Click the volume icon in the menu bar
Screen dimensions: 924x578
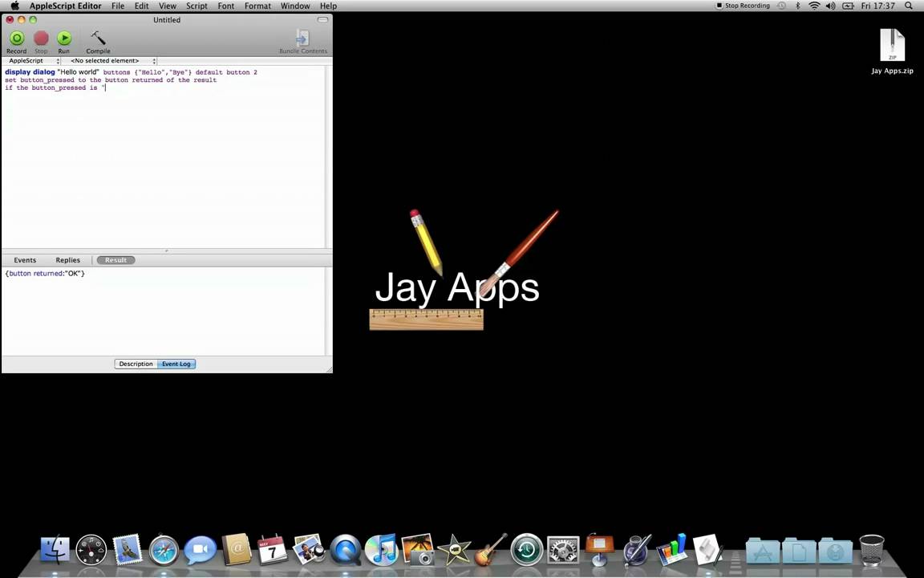(x=830, y=6)
